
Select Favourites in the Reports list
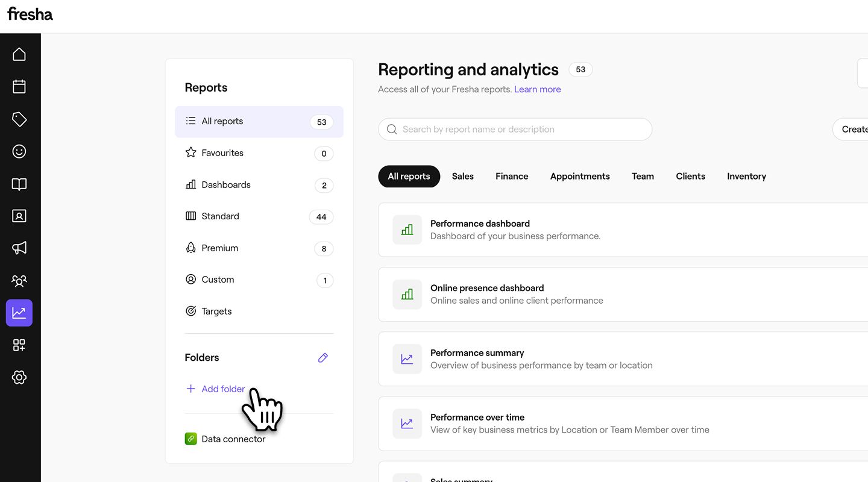(222, 153)
